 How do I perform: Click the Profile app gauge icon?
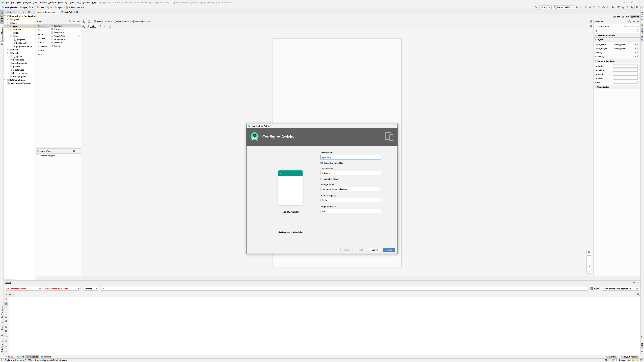599,7
